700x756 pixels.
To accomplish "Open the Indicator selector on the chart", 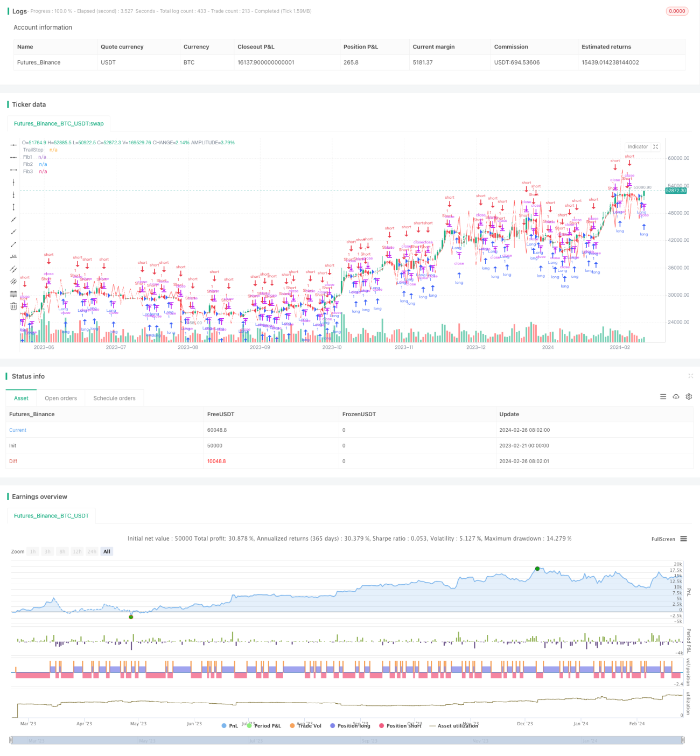I will (x=638, y=146).
